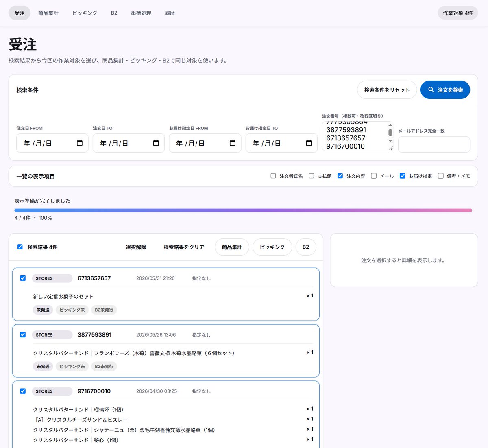The image size is (488, 448).
Task: Click the 注文を検索 search button
Action: click(445, 90)
